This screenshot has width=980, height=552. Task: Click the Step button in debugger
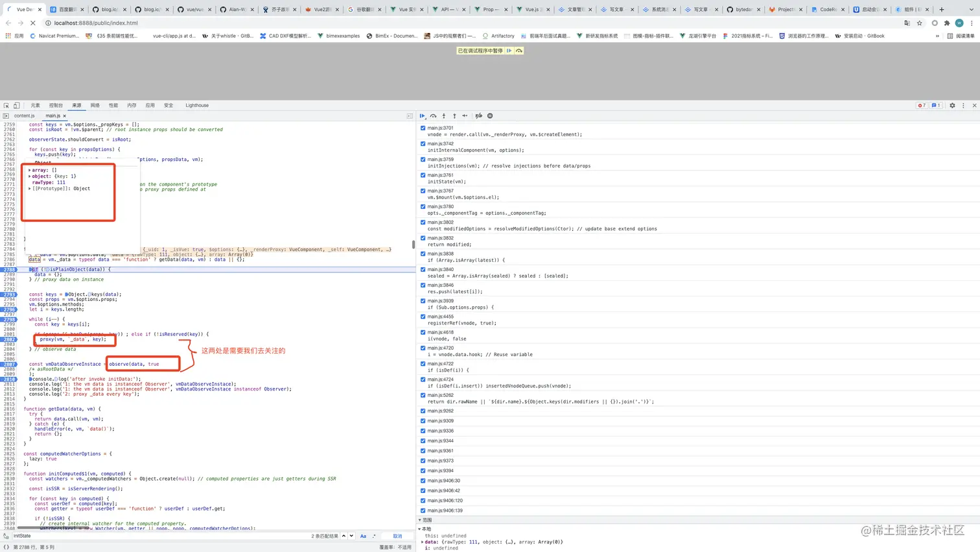465,116
